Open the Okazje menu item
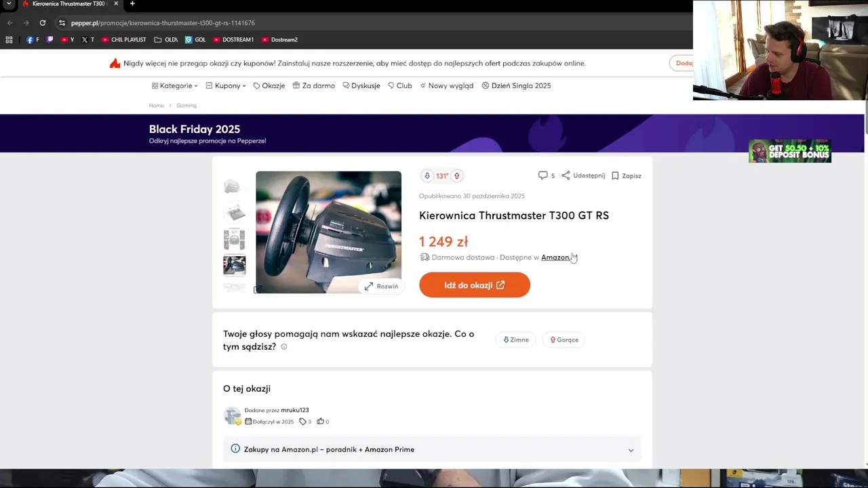The image size is (868, 488). point(269,86)
